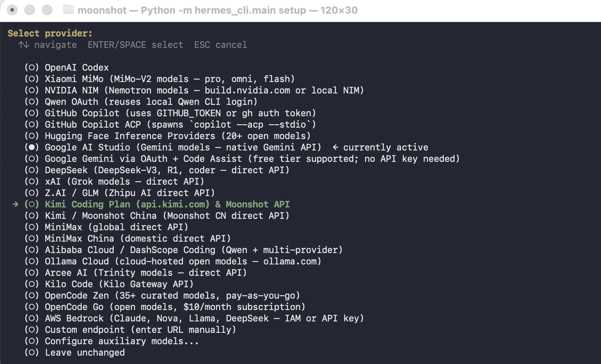The image size is (601, 364).
Task: Select GitHub Copilot ACP radio option
Action: coord(32,125)
